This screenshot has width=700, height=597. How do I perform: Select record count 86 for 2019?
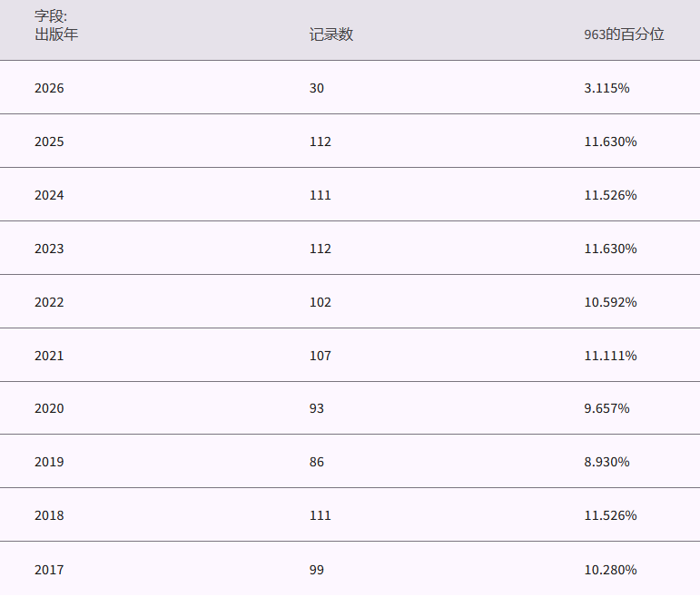click(316, 462)
